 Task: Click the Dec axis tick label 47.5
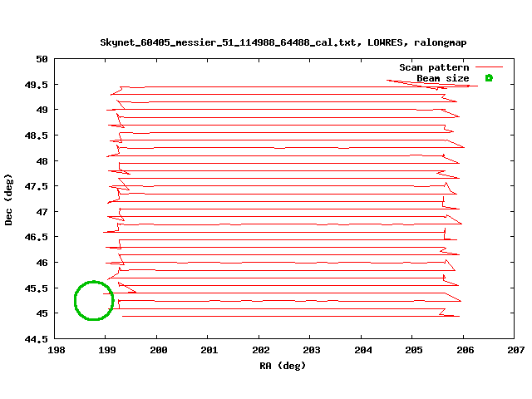pos(37,186)
